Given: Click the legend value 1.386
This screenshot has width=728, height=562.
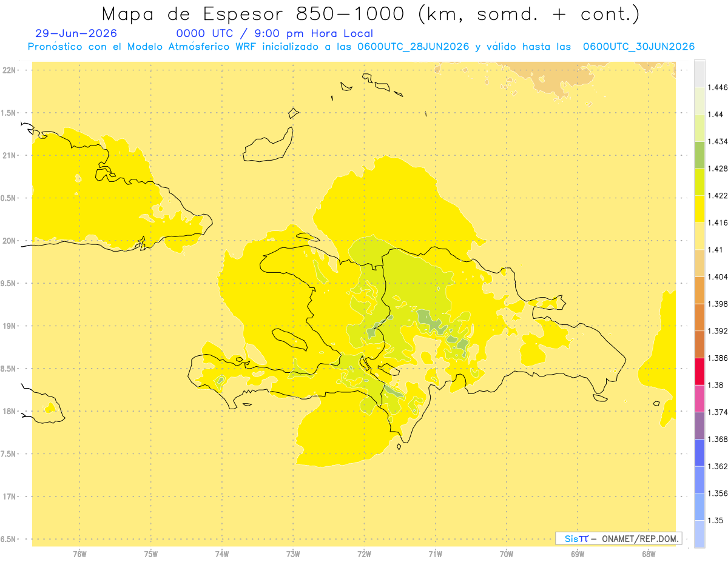Looking at the screenshot, I should coord(717,358).
